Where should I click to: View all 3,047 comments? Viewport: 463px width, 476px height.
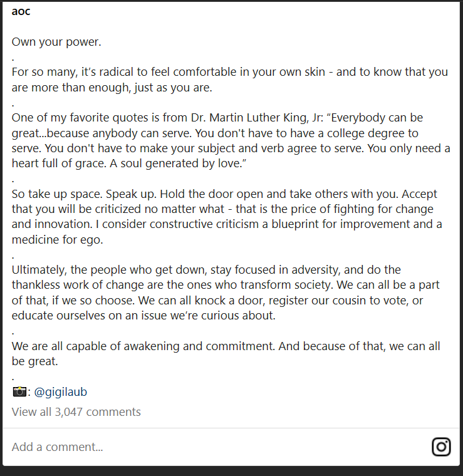coord(76,411)
